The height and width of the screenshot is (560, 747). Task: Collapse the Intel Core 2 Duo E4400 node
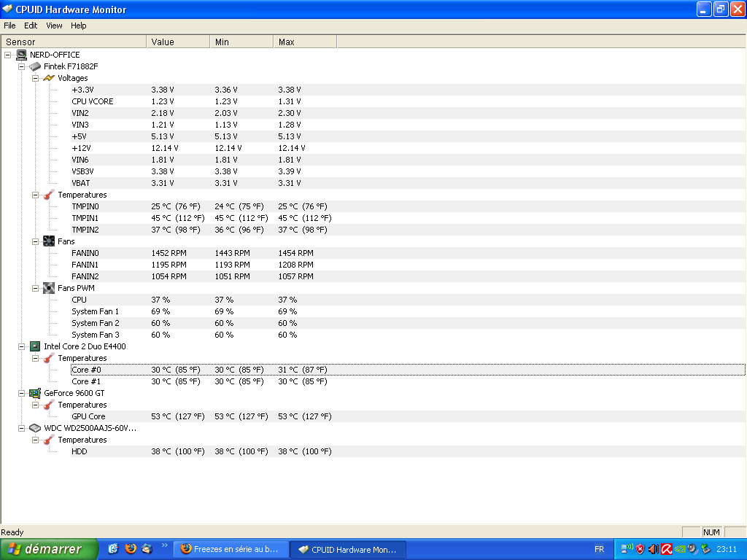click(x=21, y=346)
